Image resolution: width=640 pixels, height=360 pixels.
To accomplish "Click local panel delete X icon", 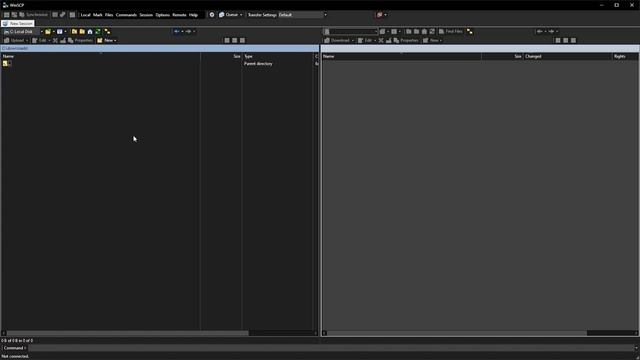I will tap(55, 40).
